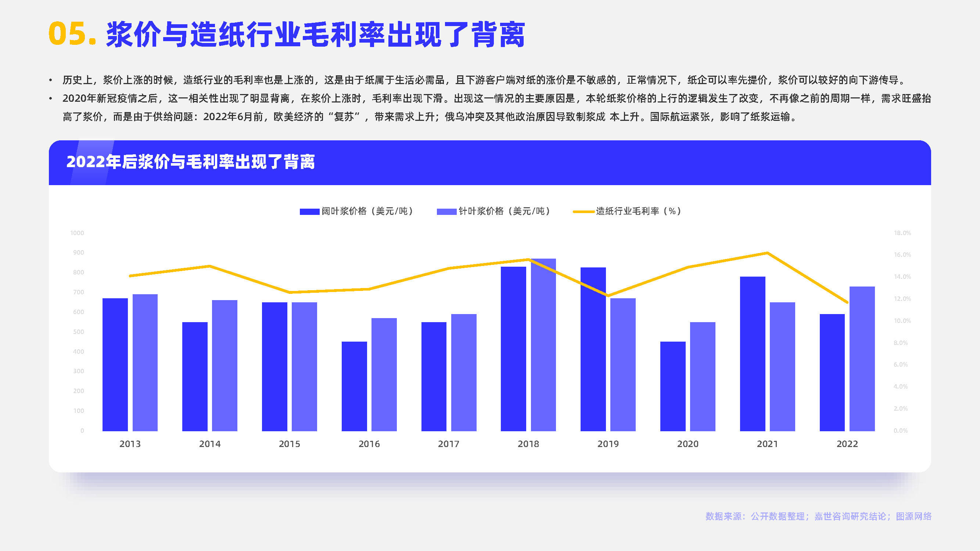Click the left axis value 500
This screenshot has width=980, height=551.
78,332
